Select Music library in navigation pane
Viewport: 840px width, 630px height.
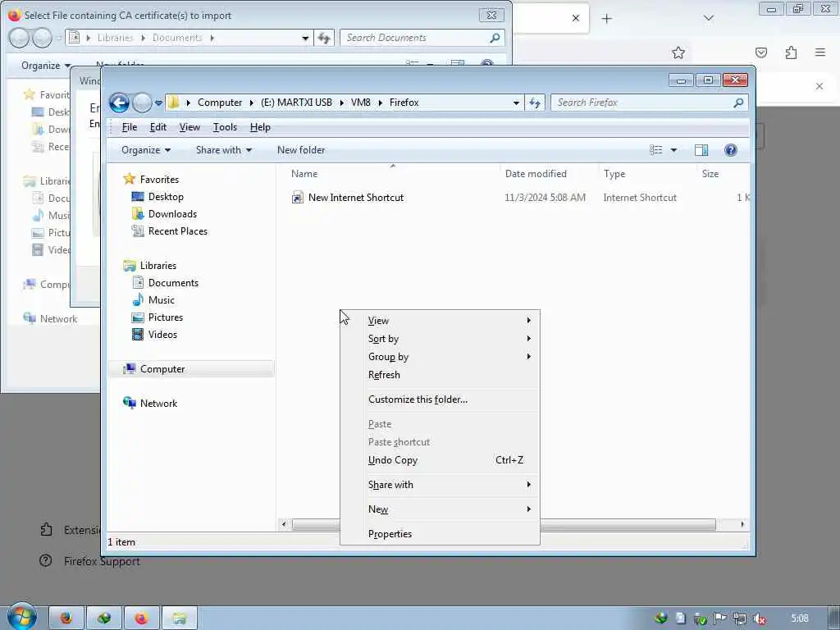(162, 300)
